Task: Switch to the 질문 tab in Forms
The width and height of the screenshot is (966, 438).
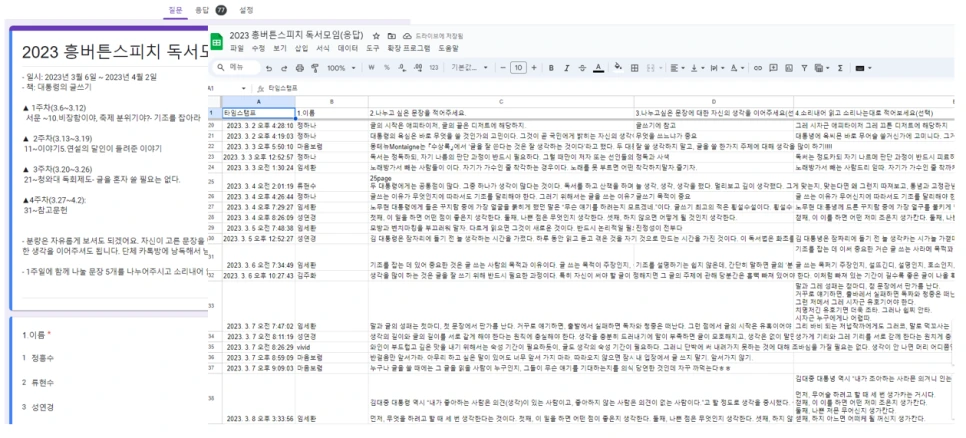Action: 176,10
